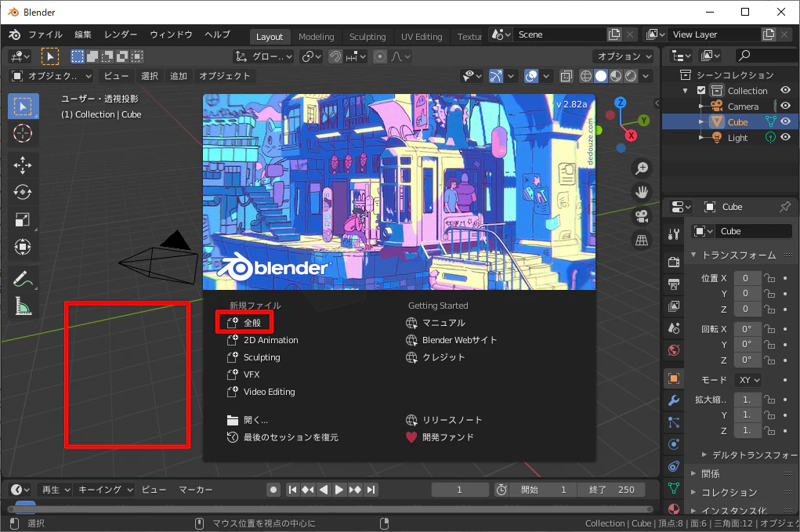The image size is (800, 532).
Task: Open the キーイング dropdown
Action: point(104,490)
